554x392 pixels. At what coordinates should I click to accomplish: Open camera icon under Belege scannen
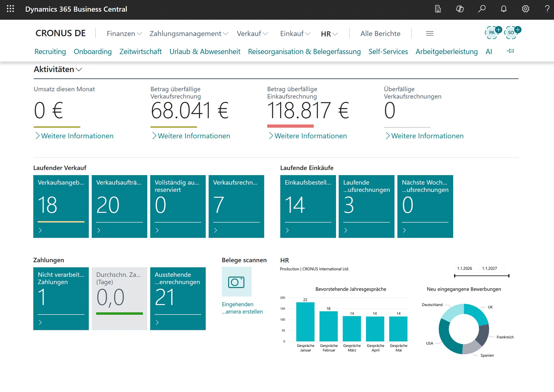236,282
